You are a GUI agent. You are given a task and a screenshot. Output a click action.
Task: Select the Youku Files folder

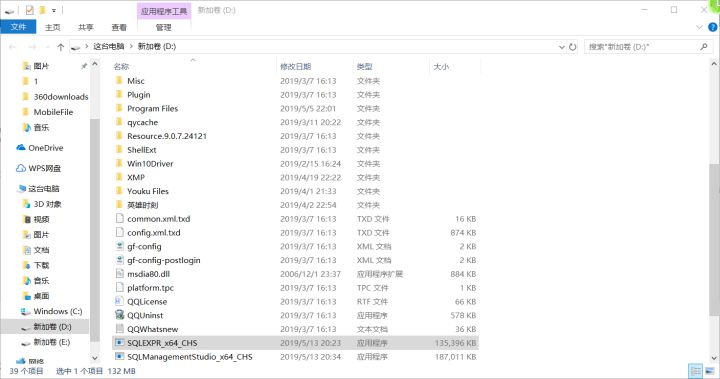(x=148, y=191)
